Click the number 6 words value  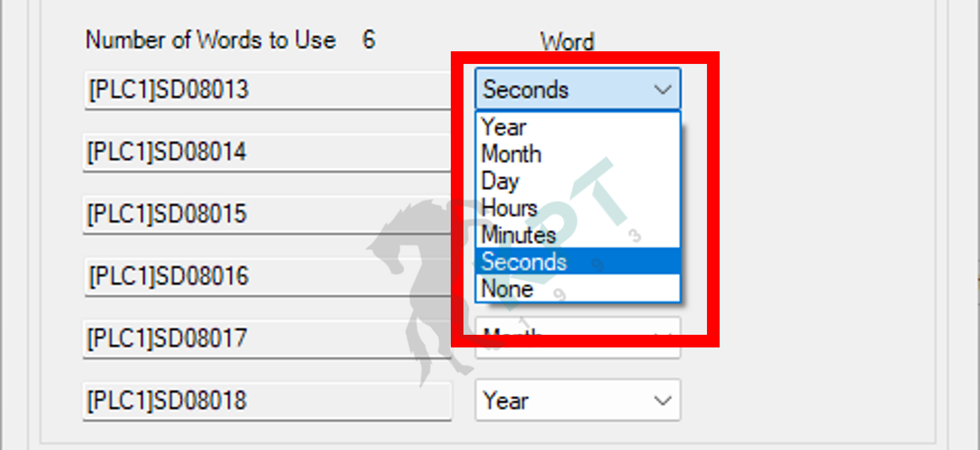[368, 40]
